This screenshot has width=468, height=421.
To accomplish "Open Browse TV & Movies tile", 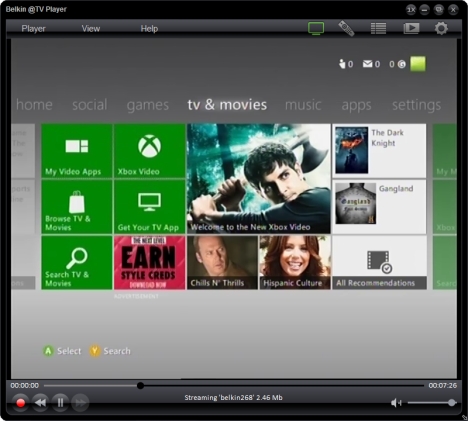I will point(77,207).
